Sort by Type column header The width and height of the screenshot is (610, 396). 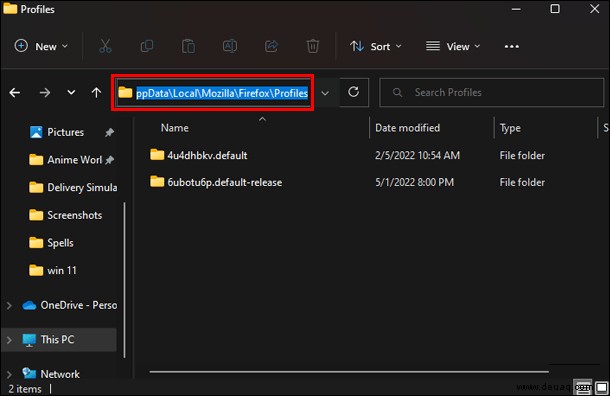(x=510, y=128)
